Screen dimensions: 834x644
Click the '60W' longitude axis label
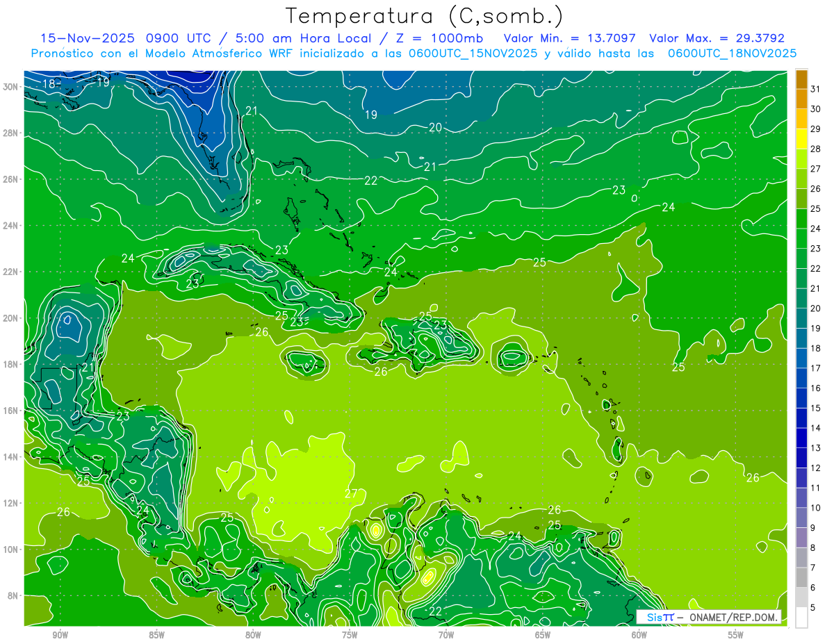[639, 635]
